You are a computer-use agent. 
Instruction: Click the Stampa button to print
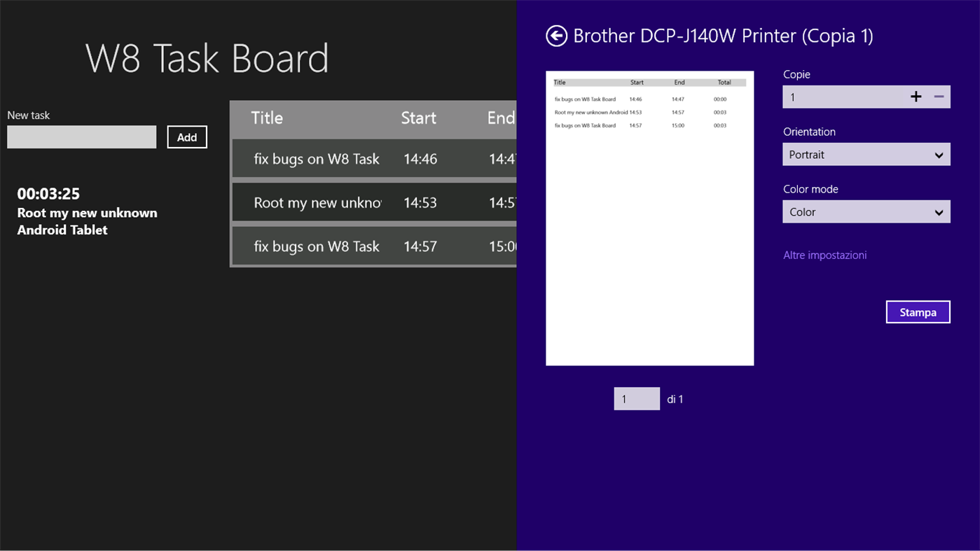[918, 312]
